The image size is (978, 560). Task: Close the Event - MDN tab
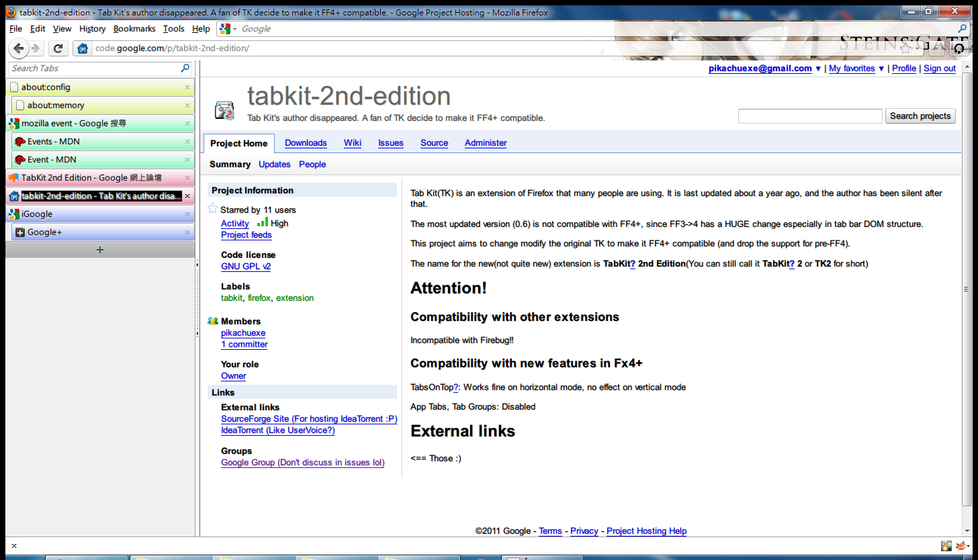(187, 160)
